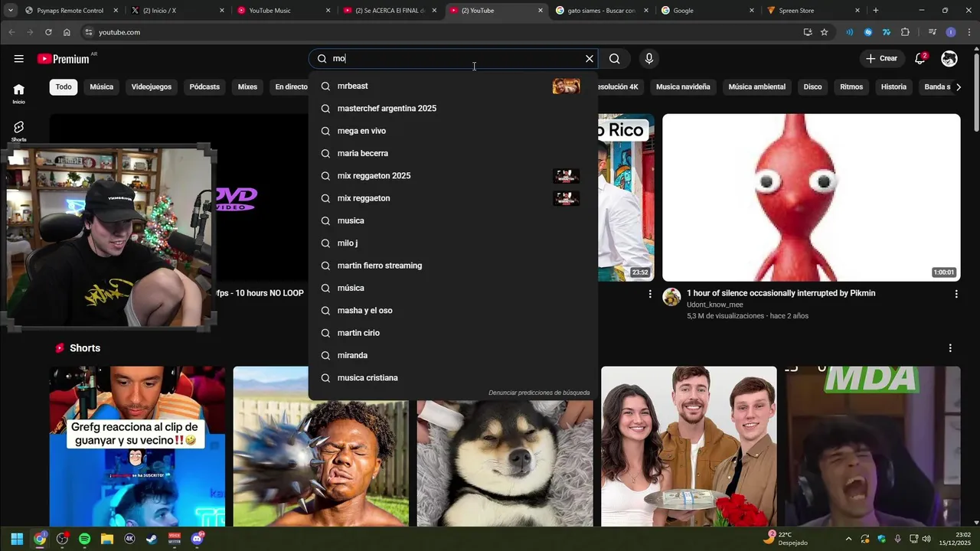Open the Shazam extension
The image size is (980, 551).
tap(867, 32)
